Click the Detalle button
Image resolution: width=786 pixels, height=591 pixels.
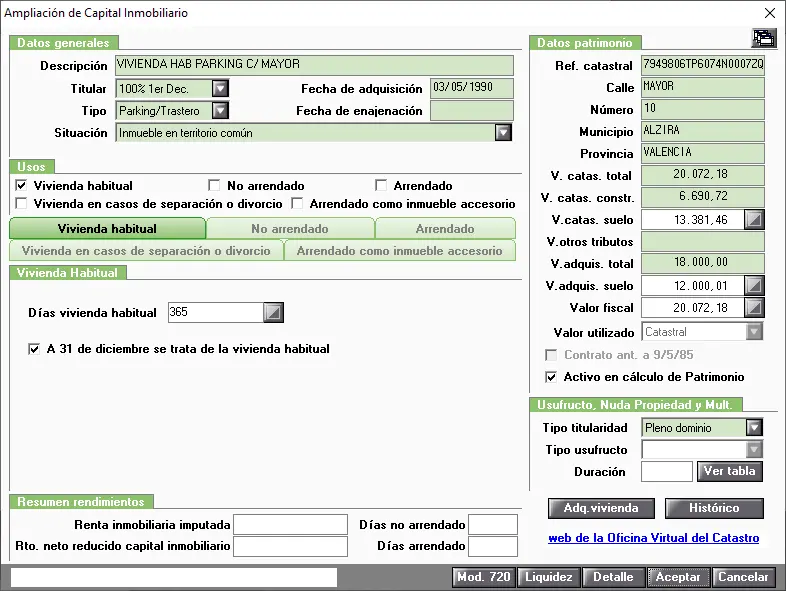[613, 577]
